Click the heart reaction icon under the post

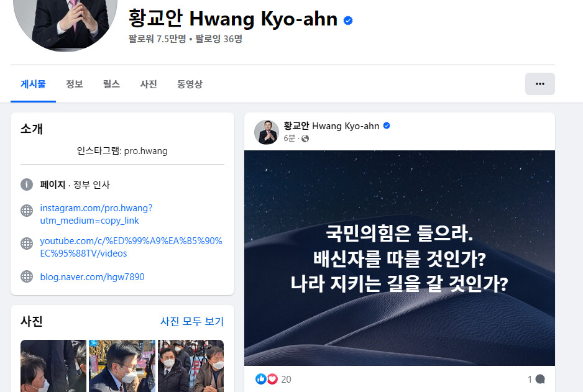click(x=272, y=379)
